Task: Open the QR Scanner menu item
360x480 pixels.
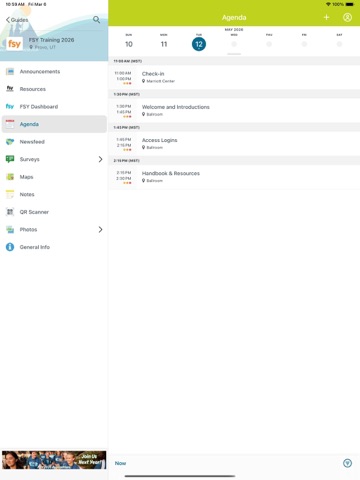Action: coord(54,212)
